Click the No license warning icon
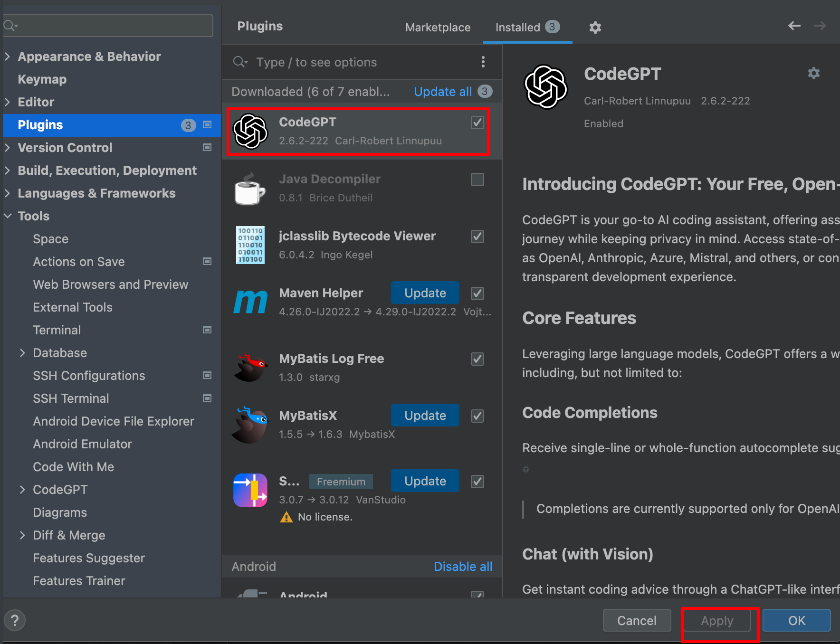Screen dimensions: 840x644 286,517
